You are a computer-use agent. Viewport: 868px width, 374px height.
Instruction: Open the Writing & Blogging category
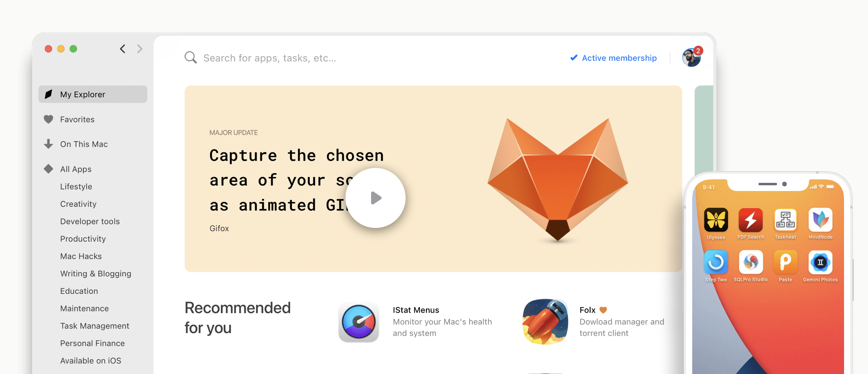click(x=95, y=274)
